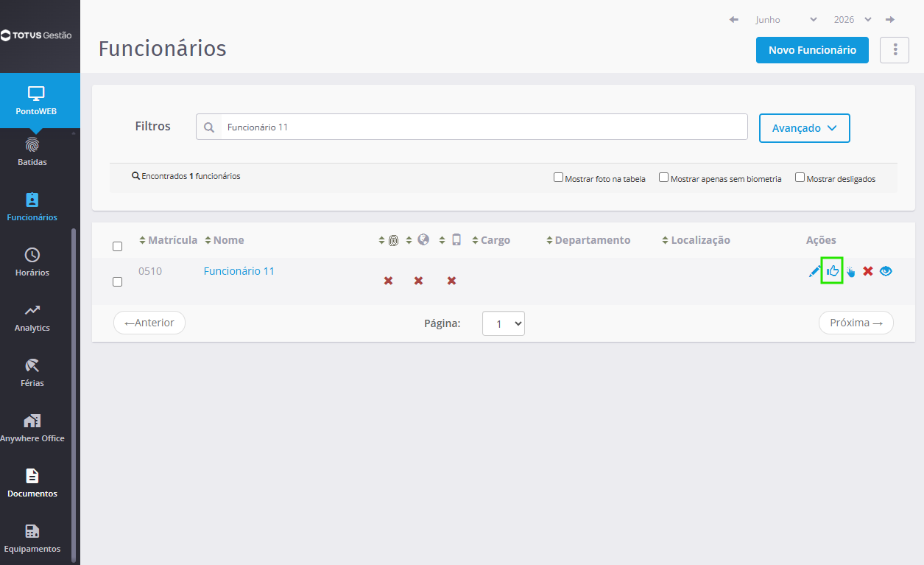The width and height of the screenshot is (924, 565).
Task: Open the Página number dropdown
Action: tap(504, 323)
